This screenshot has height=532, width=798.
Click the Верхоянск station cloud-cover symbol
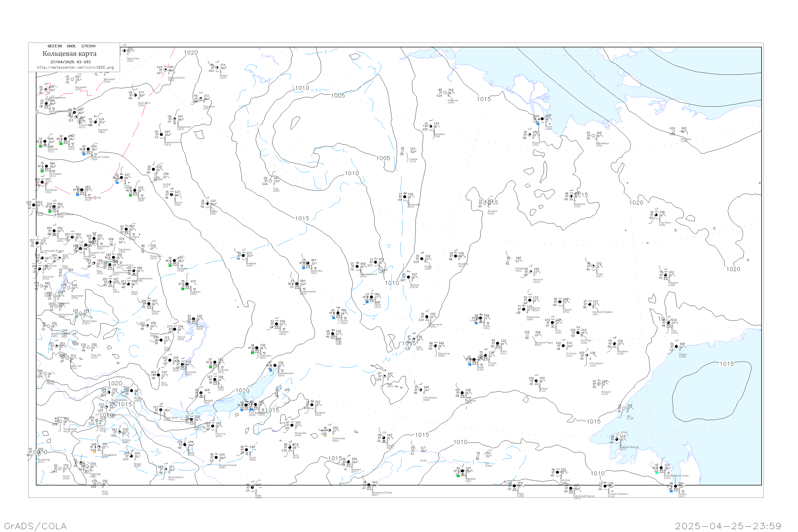(572, 196)
